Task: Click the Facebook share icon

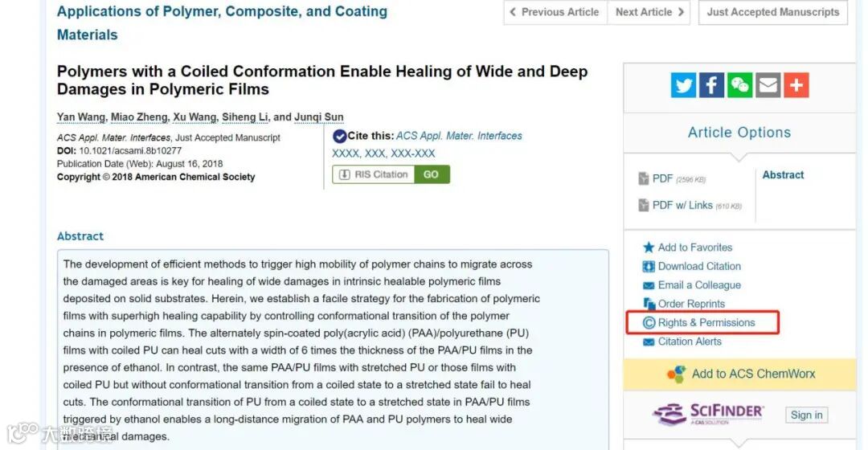Action: click(x=712, y=85)
